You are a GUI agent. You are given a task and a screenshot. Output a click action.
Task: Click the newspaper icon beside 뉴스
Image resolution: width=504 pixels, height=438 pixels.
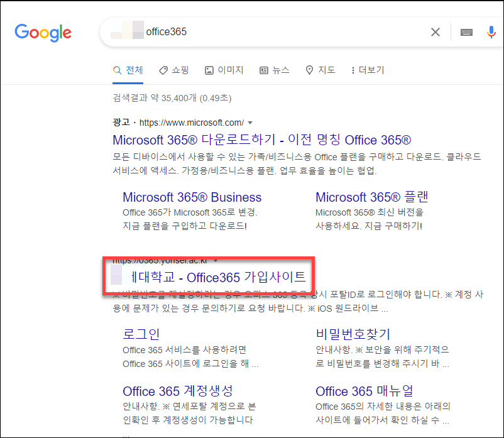coord(263,70)
